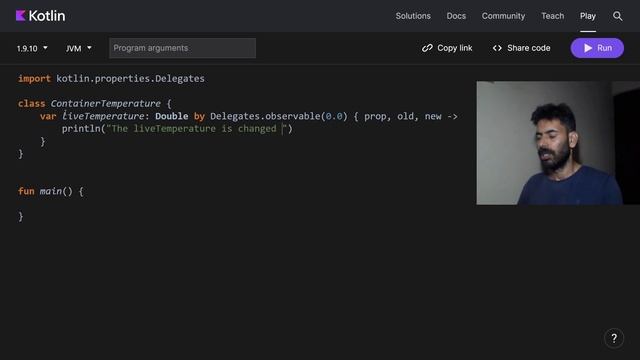The image size is (640, 360).
Task: Click the liveTemperature property name
Action: point(103,116)
